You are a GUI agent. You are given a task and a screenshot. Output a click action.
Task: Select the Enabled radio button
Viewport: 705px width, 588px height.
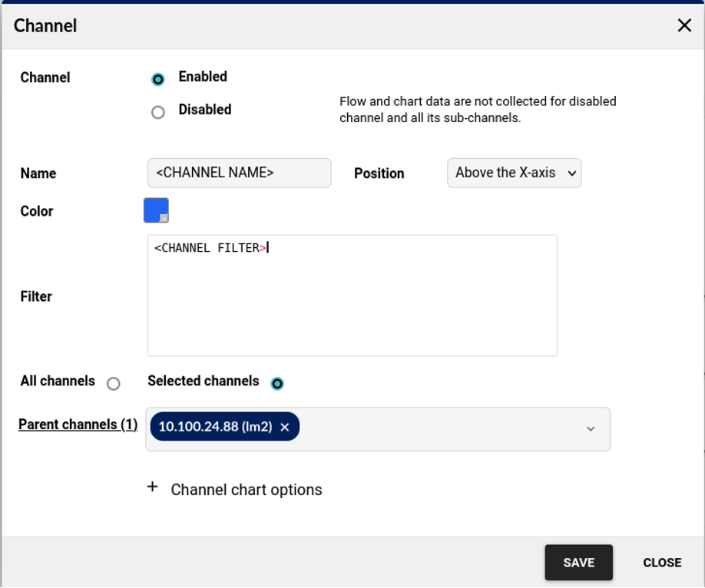point(158,79)
